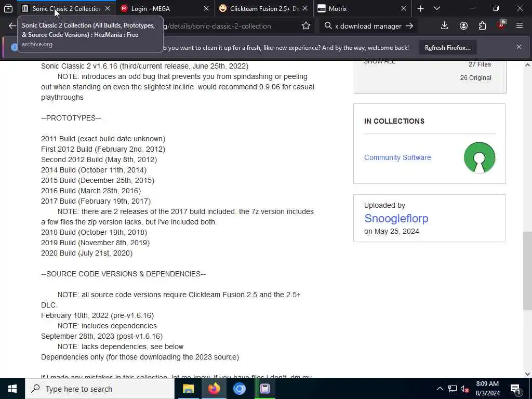Click the '2014 Build (October 11th, 2014)' line

coord(94,170)
